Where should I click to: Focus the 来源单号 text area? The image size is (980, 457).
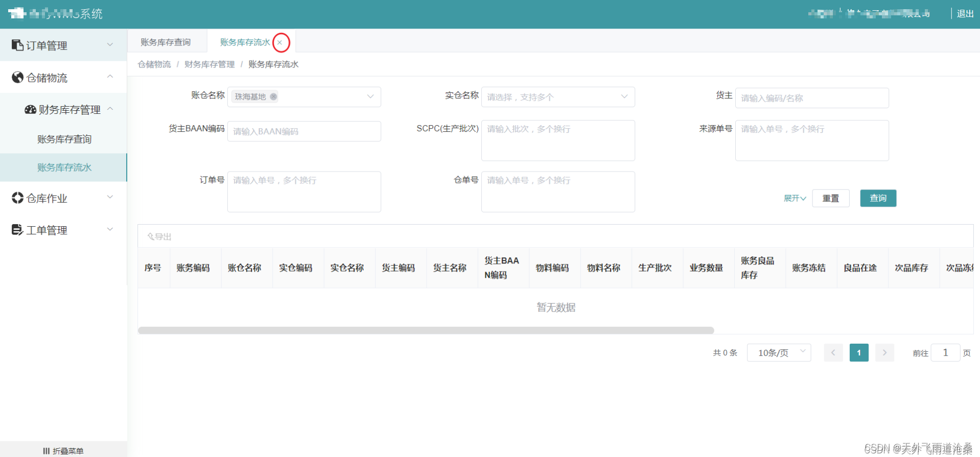click(812, 140)
